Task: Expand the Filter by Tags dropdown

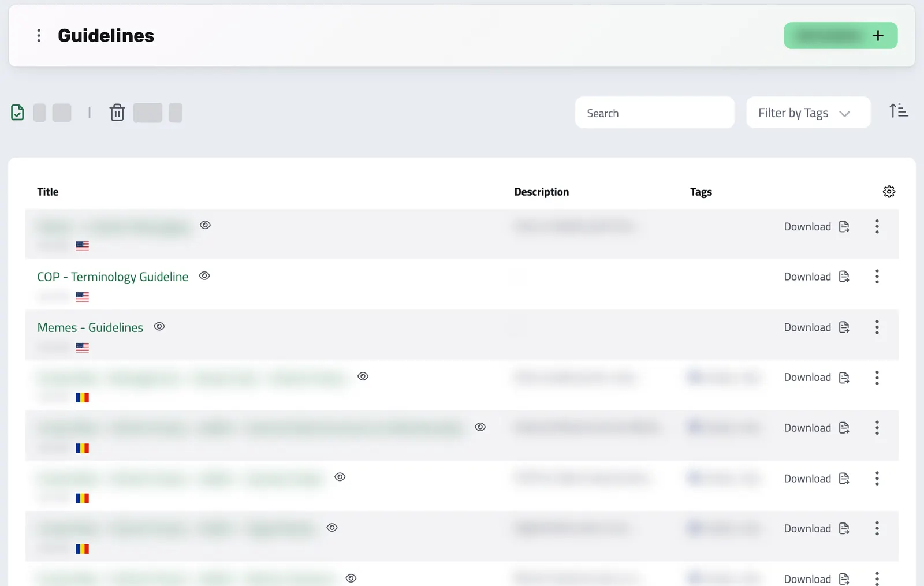Action: 808,113
